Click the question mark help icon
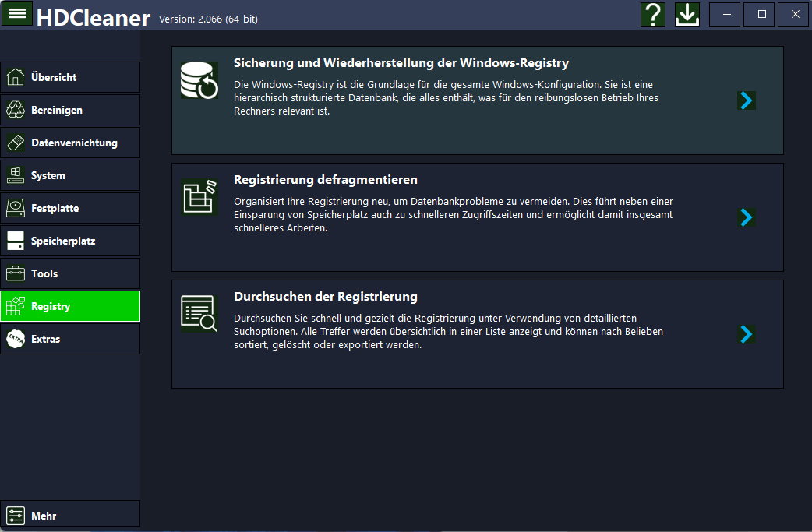812x532 pixels. click(x=653, y=15)
